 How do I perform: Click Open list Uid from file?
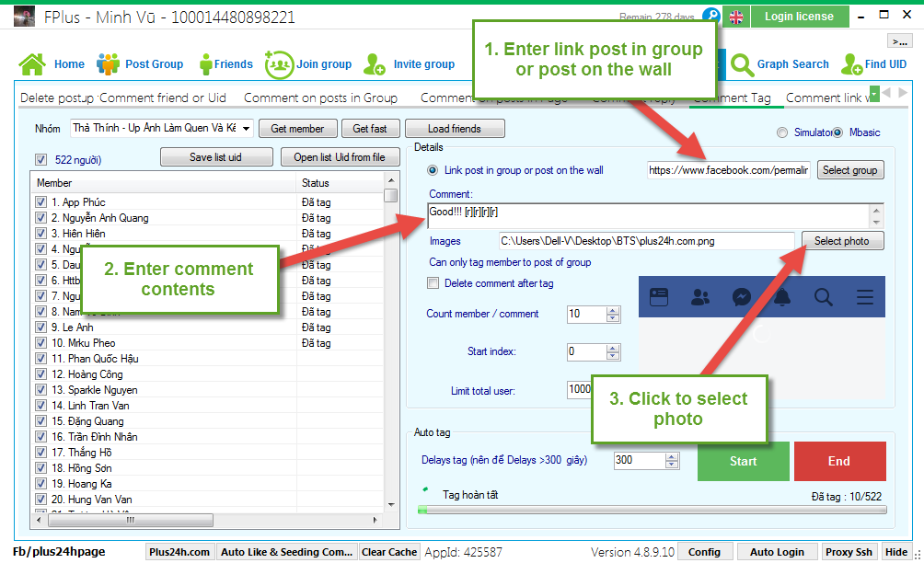pos(340,157)
